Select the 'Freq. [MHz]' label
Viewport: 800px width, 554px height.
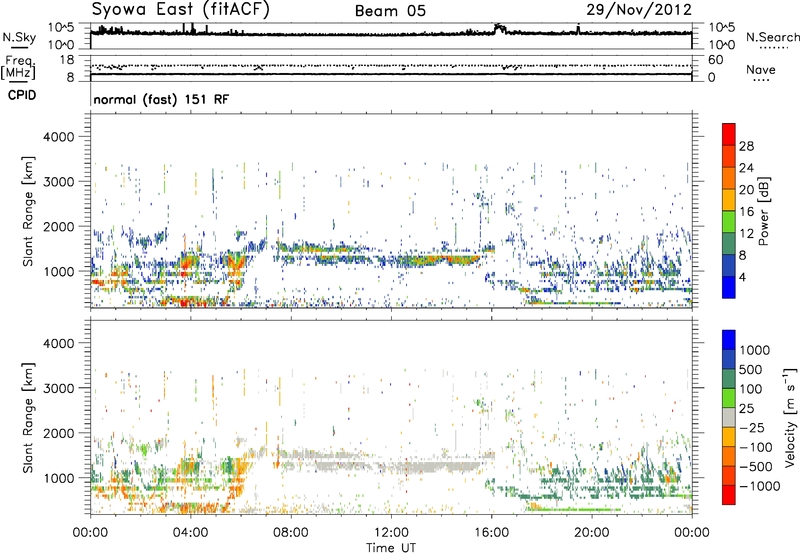[x=18, y=67]
